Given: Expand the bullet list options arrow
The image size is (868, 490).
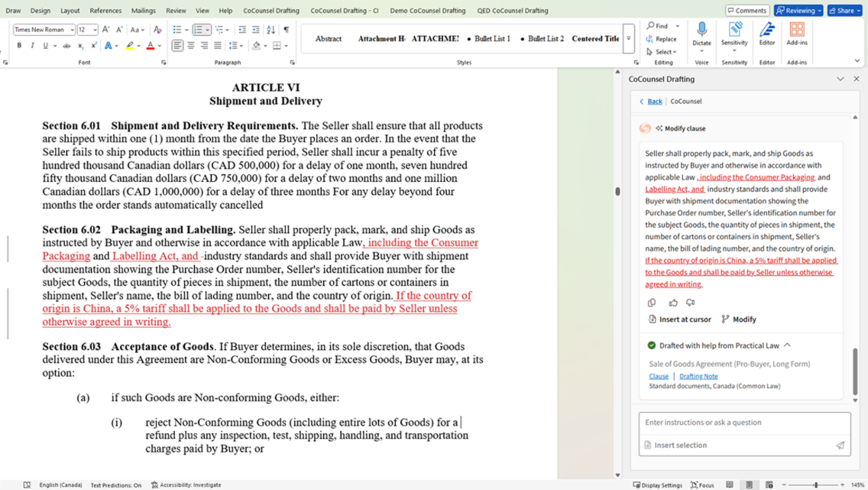Looking at the screenshot, I should tap(186, 29).
